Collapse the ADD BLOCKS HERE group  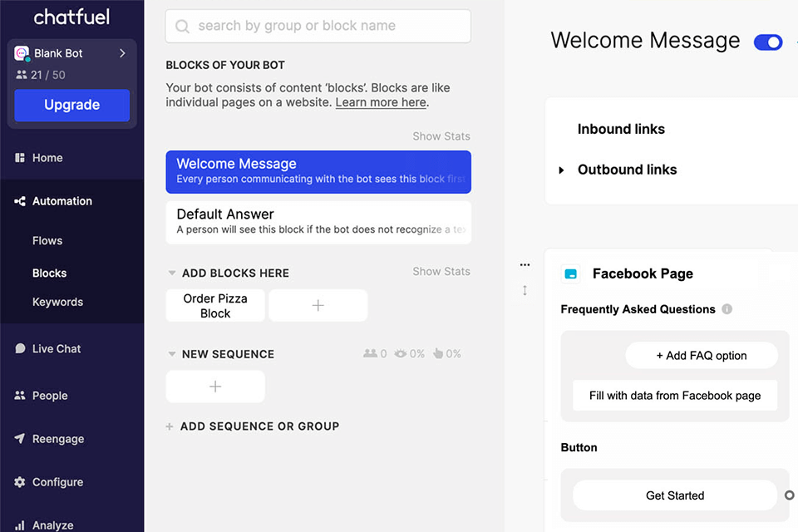[172, 273]
